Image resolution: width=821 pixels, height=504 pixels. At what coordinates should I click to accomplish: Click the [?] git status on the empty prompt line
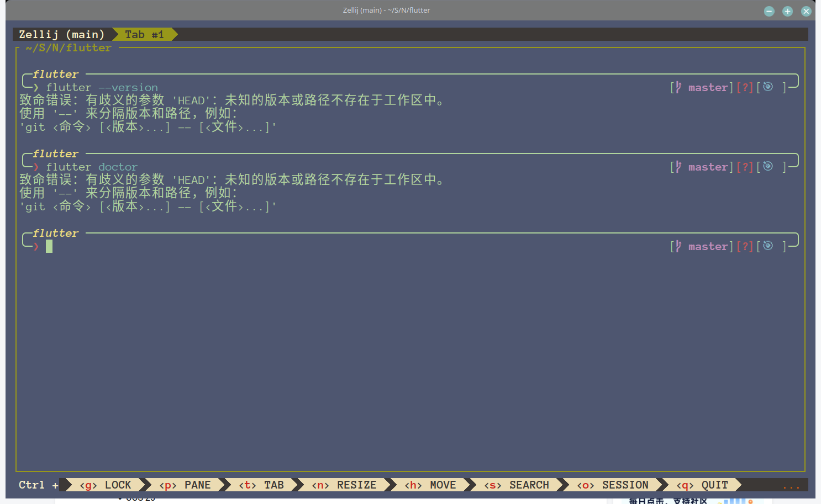(x=745, y=246)
